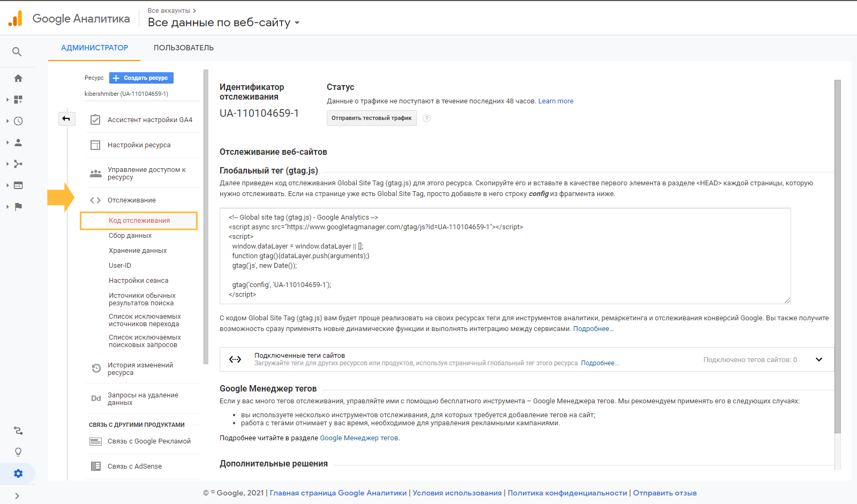The image size is (857, 504).
Task: Open Conversions reports flag icon
Action: [18, 207]
